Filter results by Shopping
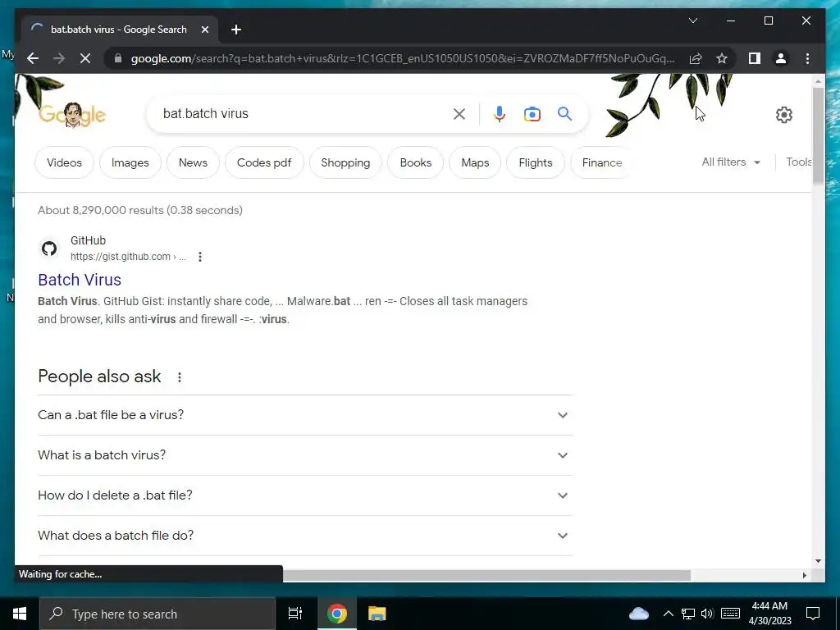Image resolution: width=840 pixels, height=630 pixels. (345, 162)
